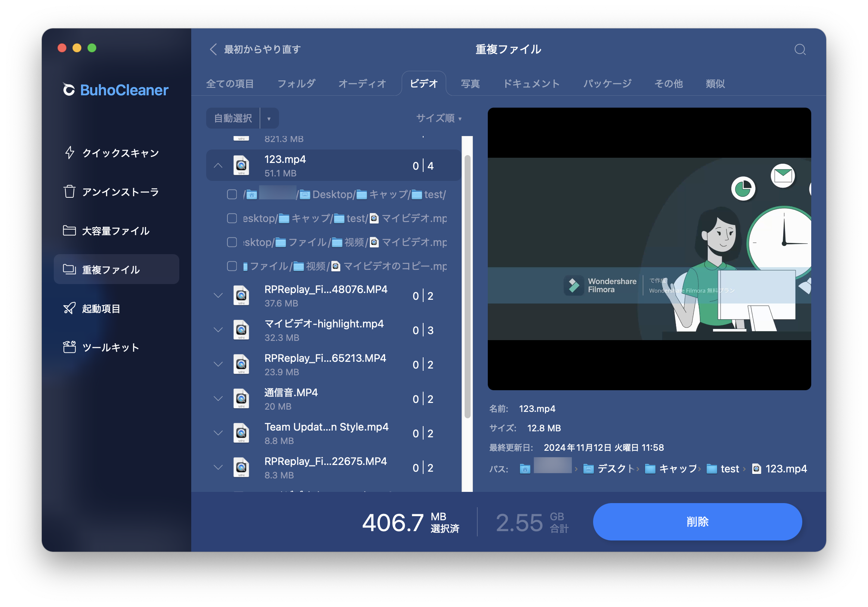868x607 pixels.
Task: Switch to the フォルダ tab
Action: click(x=296, y=84)
